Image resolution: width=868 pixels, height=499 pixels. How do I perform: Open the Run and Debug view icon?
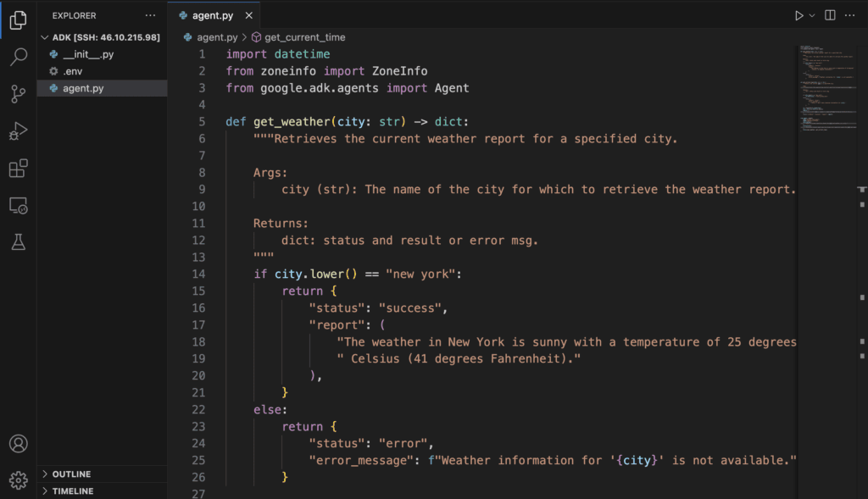[x=19, y=131]
